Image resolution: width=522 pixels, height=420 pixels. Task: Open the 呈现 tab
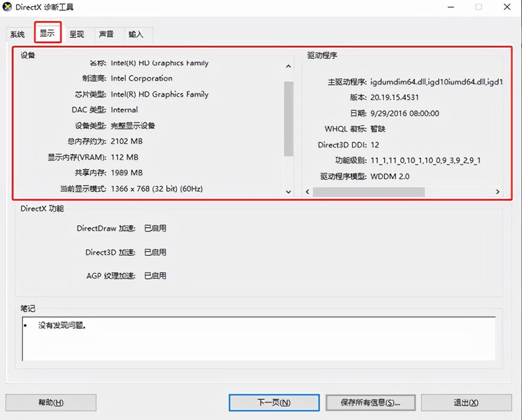(77, 34)
